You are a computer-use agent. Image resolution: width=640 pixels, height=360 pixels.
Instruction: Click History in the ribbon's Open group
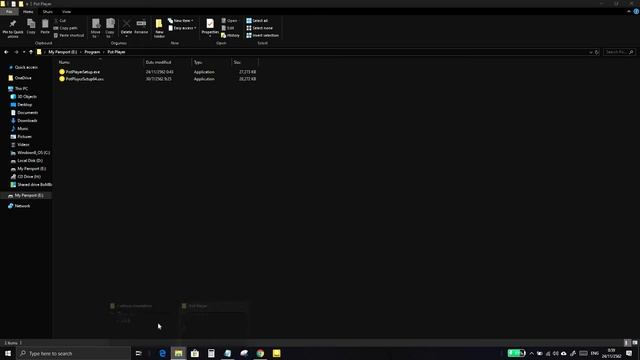tap(230, 36)
